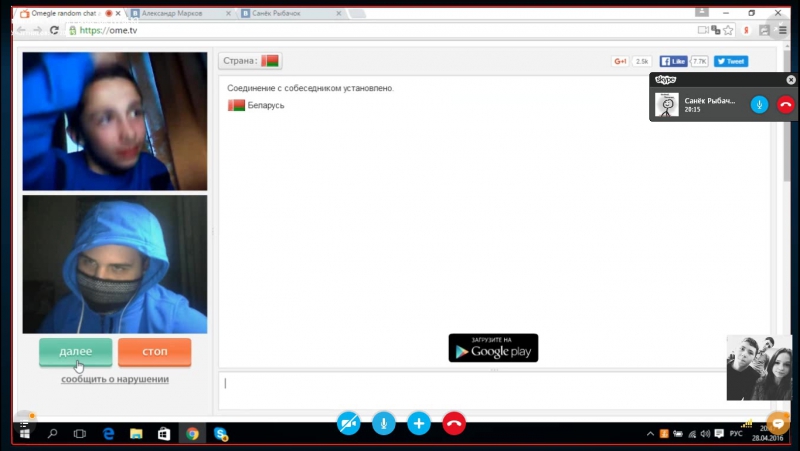
Task: Click the G+1 share button
Action: (x=620, y=61)
